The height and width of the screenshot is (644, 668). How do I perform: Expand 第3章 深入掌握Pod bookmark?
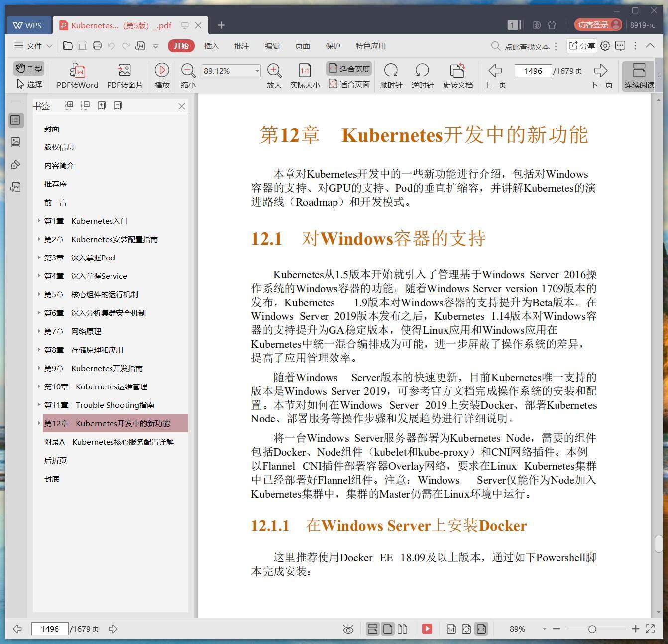click(39, 258)
